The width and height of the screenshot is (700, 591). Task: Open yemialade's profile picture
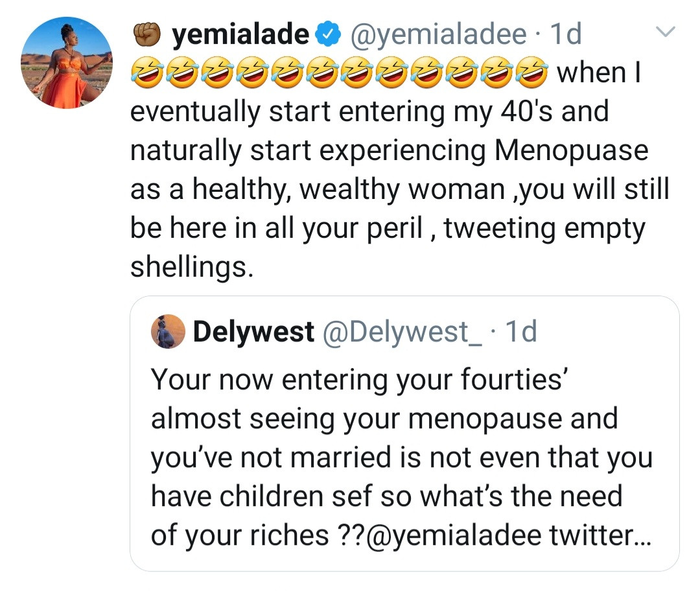coord(67,63)
